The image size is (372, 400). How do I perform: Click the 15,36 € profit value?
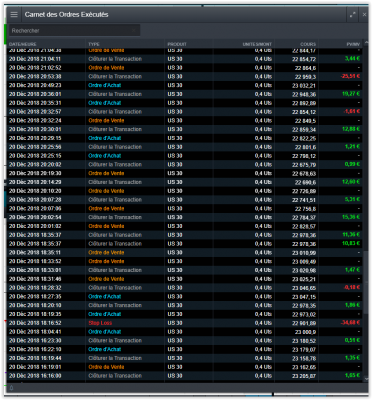coord(351,217)
